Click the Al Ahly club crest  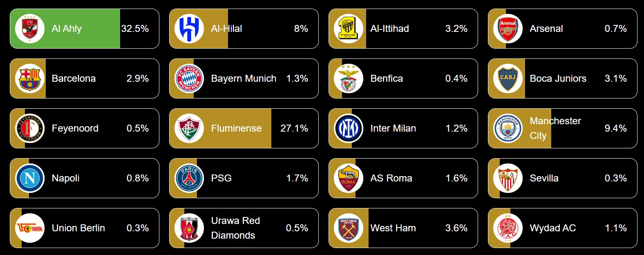click(x=30, y=29)
